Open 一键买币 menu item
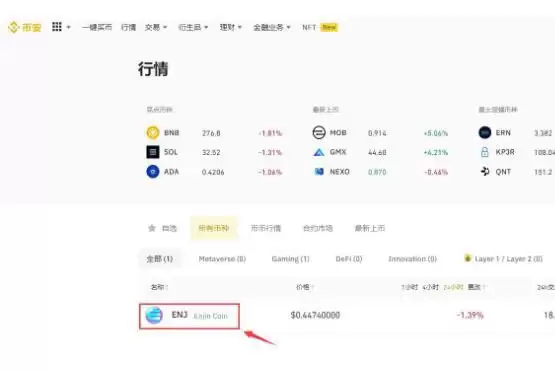 pyautogui.click(x=97, y=27)
